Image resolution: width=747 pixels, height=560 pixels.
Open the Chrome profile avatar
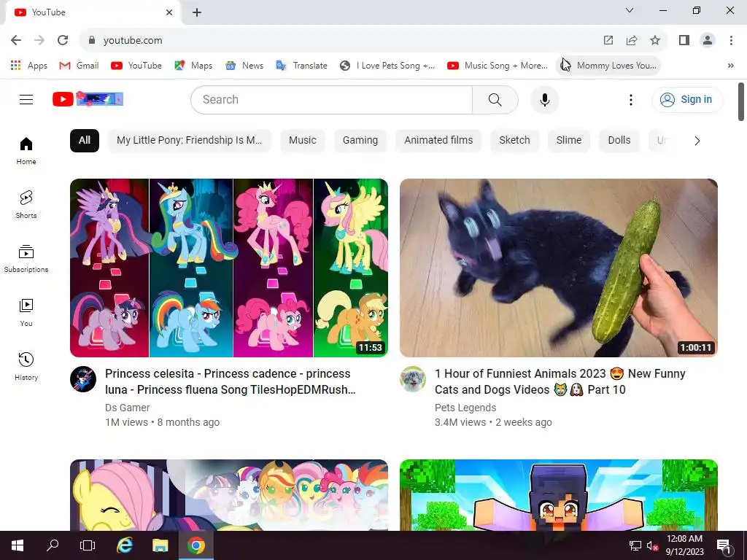708,40
